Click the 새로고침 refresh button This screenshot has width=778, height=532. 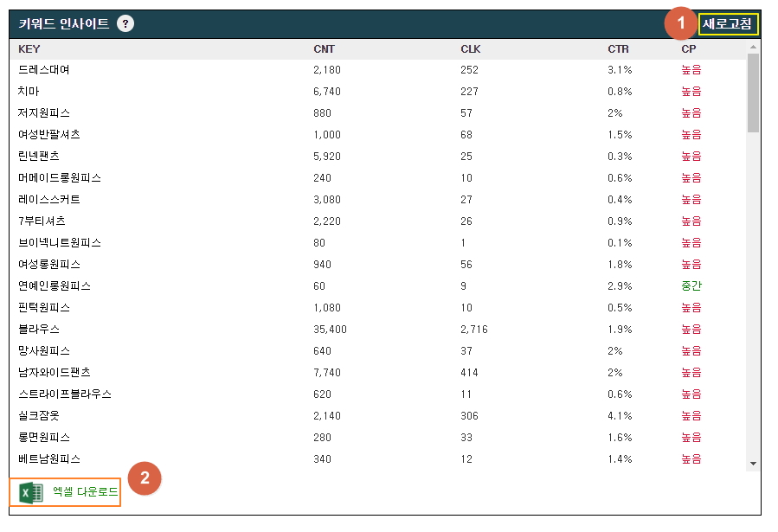(x=728, y=23)
